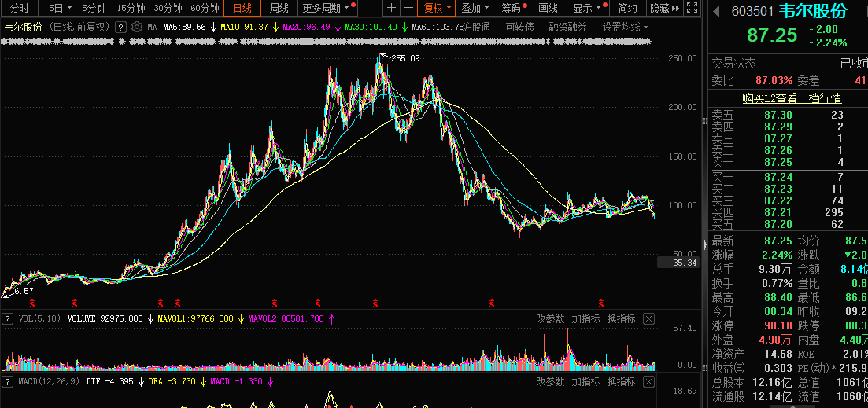The width and height of the screenshot is (868, 408).
Task: Go to previous stock with left arrow
Action: (716, 11)
